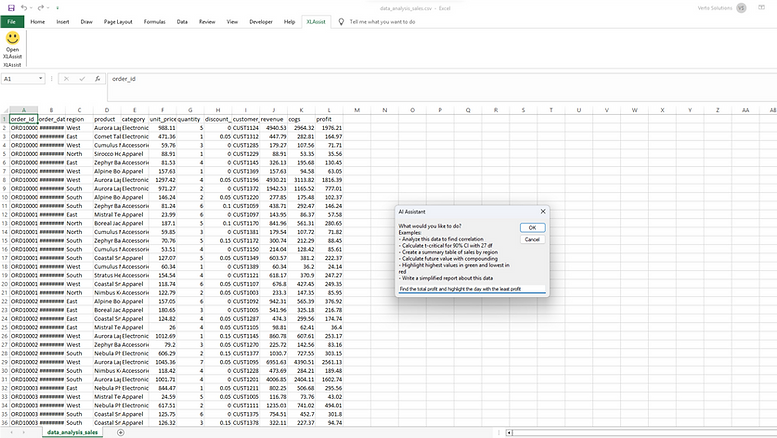
Task: Switch to the Page Layout tab
Action: click(x=118, y=22)
